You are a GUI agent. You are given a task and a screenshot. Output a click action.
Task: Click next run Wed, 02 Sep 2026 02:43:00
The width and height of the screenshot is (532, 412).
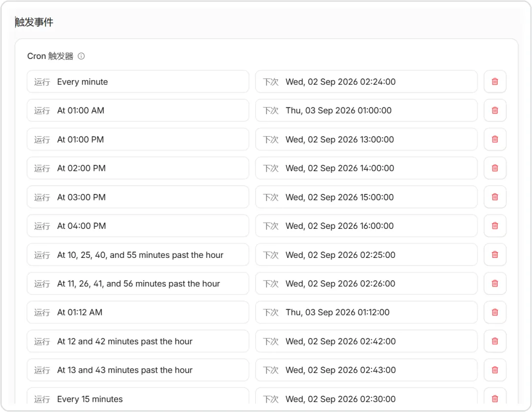366,370
